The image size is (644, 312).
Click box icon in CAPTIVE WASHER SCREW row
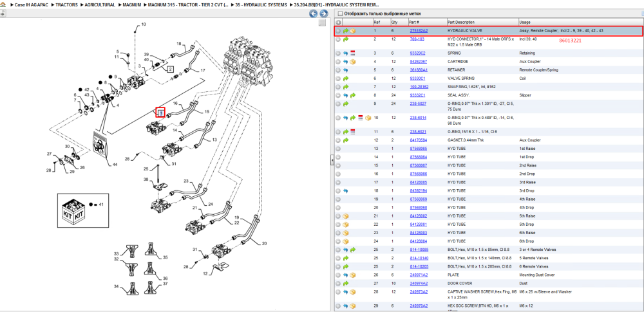pyautogui.click(x=353, y=292)
